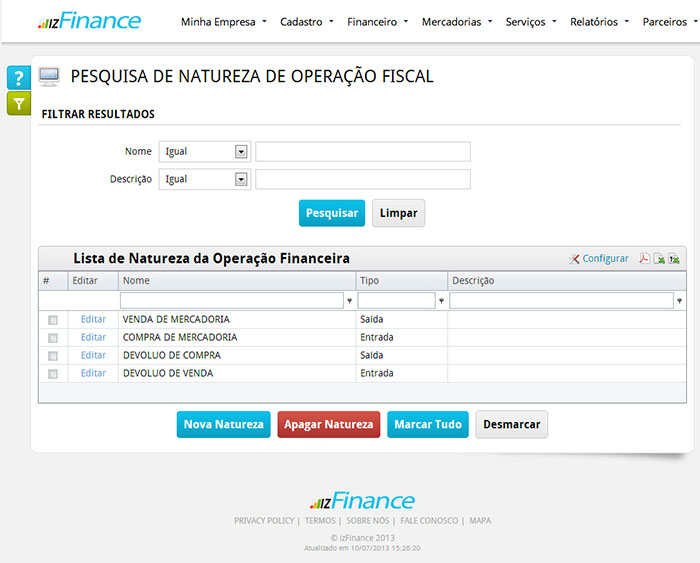Click the green filter funnel icon
This screenshot has width=700, height=563.
(x=19, y=103)
